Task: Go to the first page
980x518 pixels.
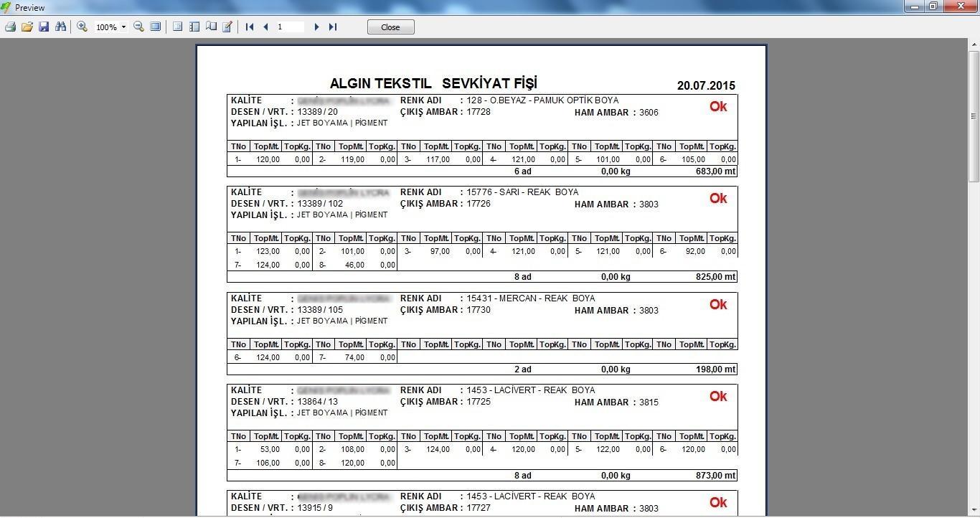Action: 250,27
